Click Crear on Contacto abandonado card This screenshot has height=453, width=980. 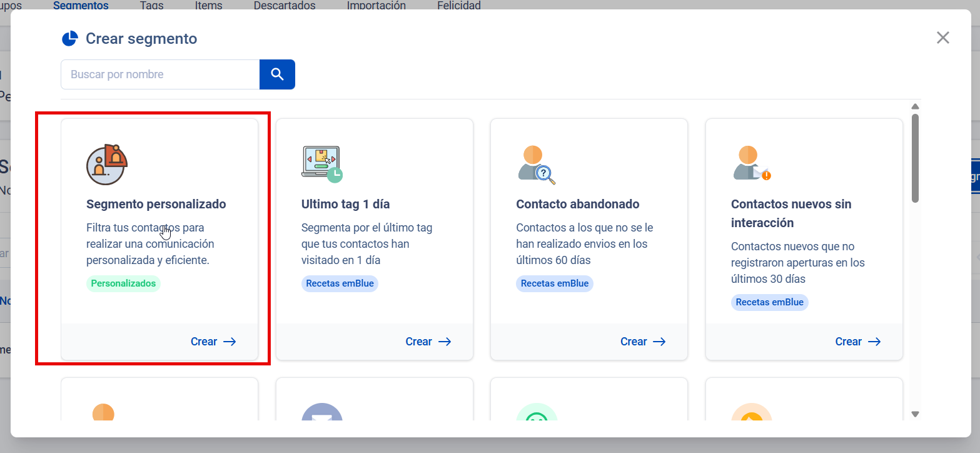click(x=642, y=342)
